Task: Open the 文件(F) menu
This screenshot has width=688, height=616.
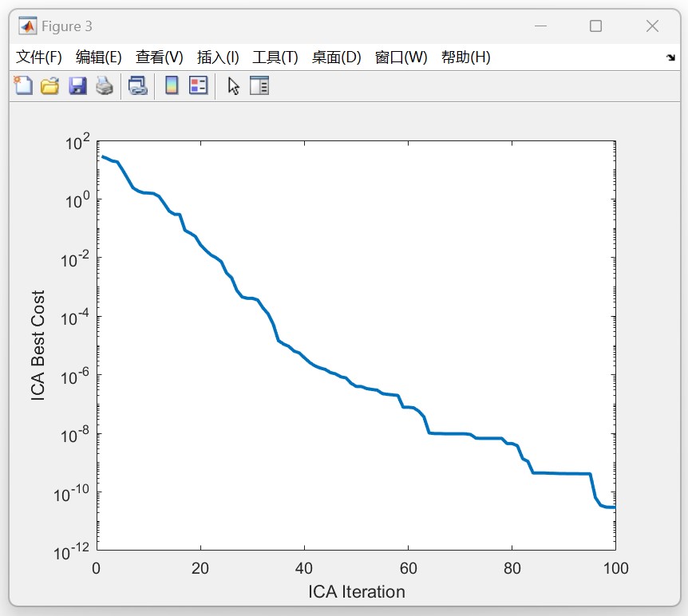Action: 38,57
